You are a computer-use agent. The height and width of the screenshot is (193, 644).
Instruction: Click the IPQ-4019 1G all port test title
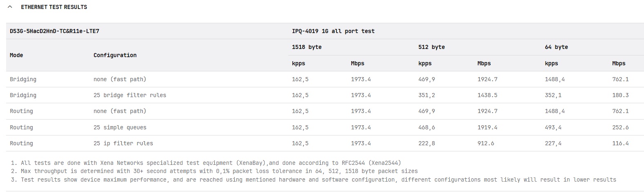click(333, 31)
